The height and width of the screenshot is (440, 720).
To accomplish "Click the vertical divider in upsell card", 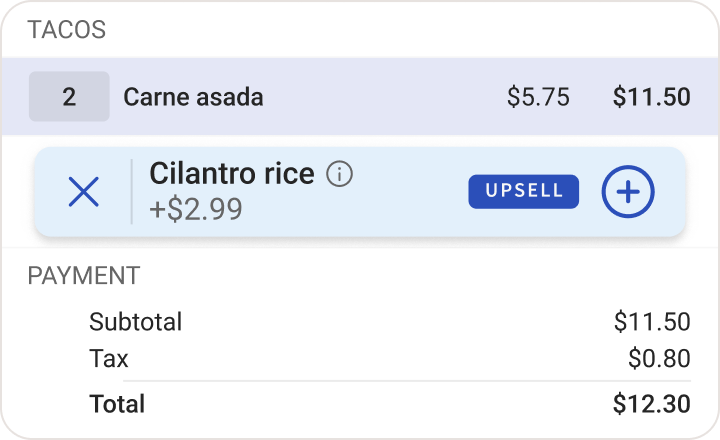I will tap(132, 192).
